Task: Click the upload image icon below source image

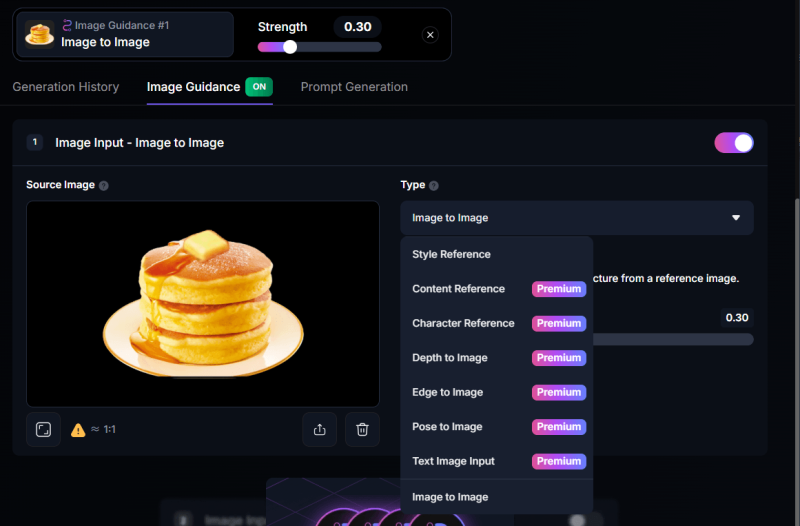Action: (319, 429)
